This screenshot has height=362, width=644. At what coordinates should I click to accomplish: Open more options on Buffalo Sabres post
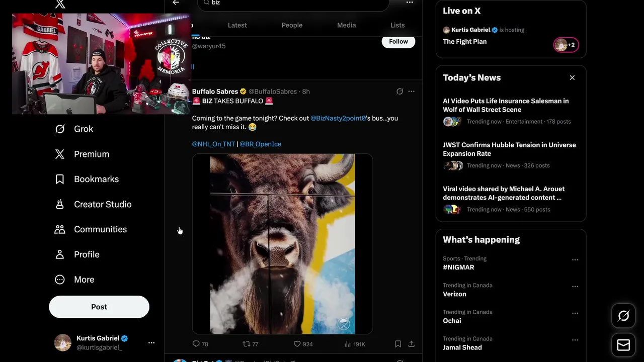411,92
